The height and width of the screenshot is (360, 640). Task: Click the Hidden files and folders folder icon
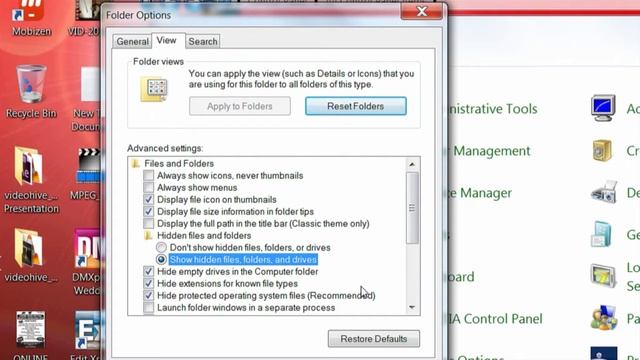(149, 236)
